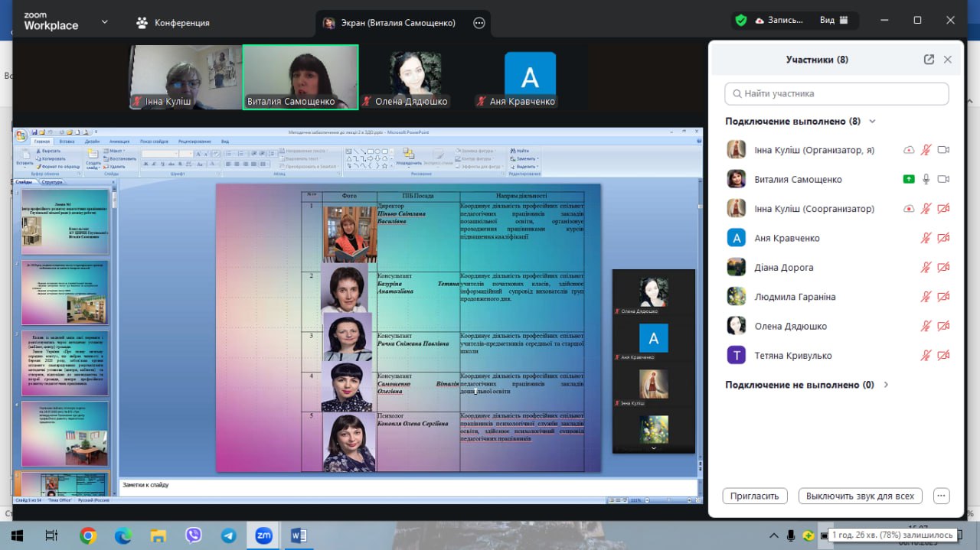Pop out the Participants panel
Screen dimensions: 980x550
coord(929,60)
